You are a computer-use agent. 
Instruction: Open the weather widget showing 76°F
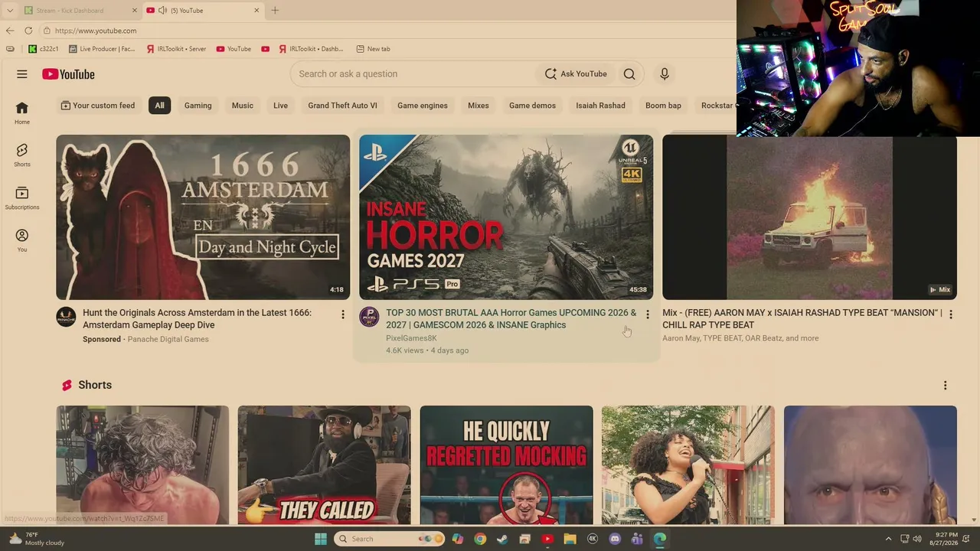point(36,539)
